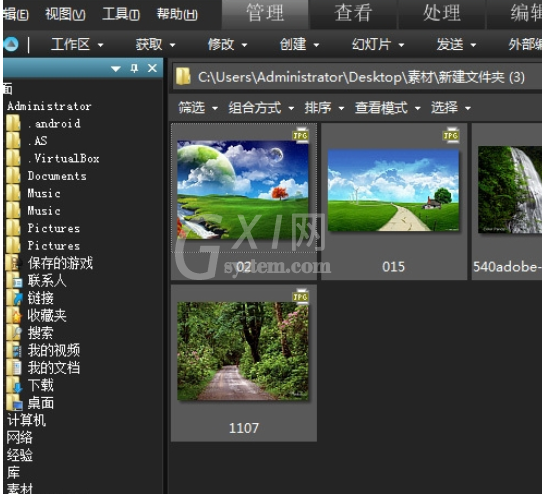The width and height of the screenshot is (542, 494).
Task: Open the 帮助(H) menu
Action: click(177, 14)
